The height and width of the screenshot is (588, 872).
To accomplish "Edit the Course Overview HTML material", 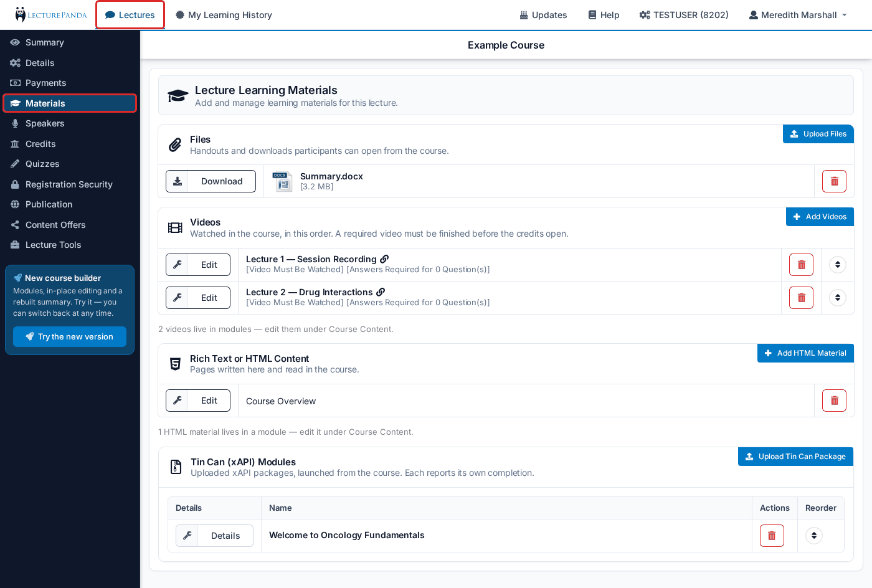I will (x=198, y=401).
